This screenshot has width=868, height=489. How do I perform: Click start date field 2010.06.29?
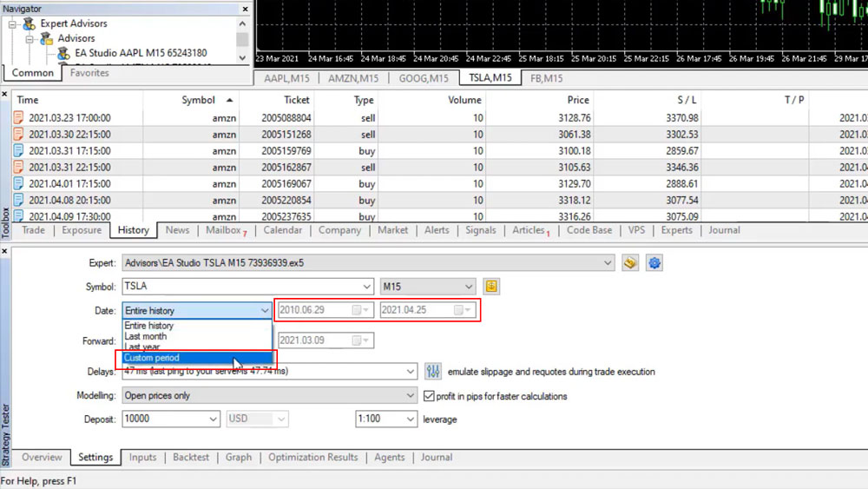[325, 310]
